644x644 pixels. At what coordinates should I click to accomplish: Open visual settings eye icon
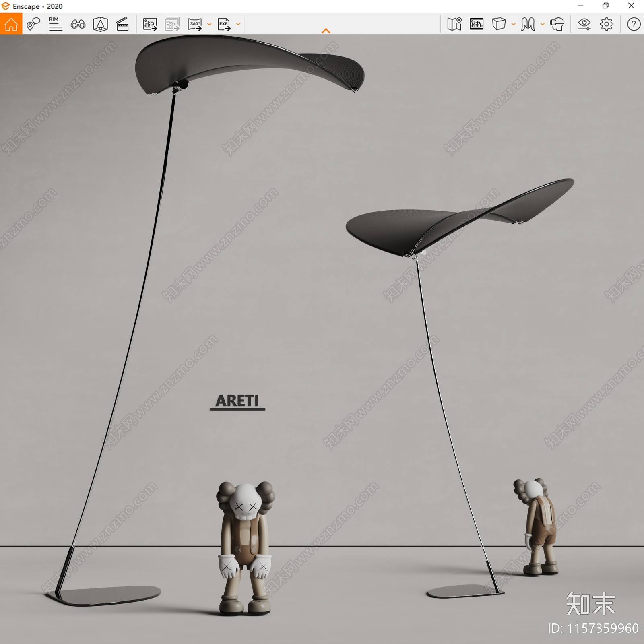pyautogui.click(x=584, y=24)
